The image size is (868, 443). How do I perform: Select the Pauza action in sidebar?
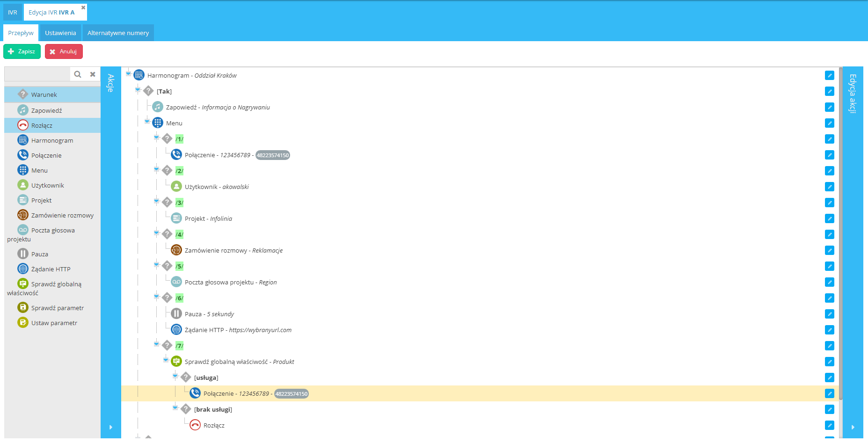(x=52, y=254)
